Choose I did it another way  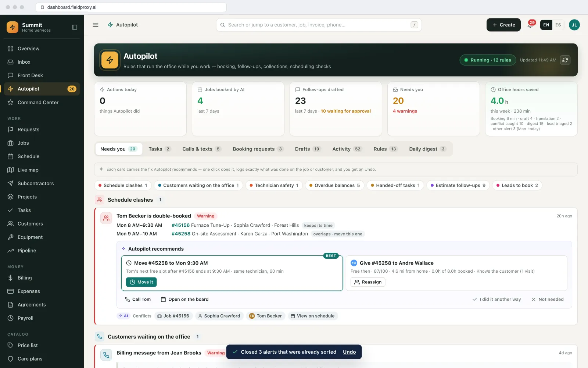[496, 300]
